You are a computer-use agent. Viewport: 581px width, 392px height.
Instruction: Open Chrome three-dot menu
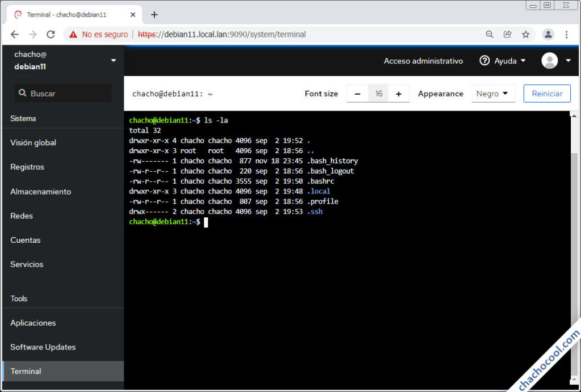(566, 35)
